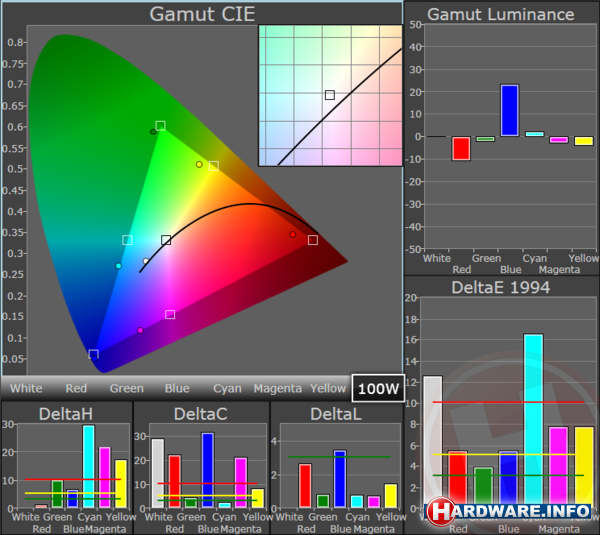Click the blue target square at gamut bottom
The image size is (600, 535).
click(94, 354)
